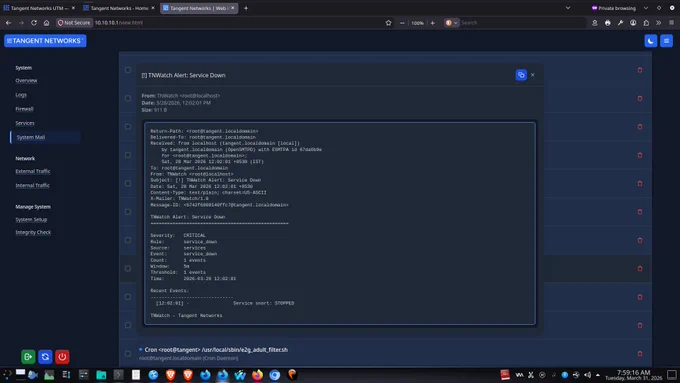Click the print toolbar icon
Image resolution: width=680 pixels, height=383 pixels.
608,23
